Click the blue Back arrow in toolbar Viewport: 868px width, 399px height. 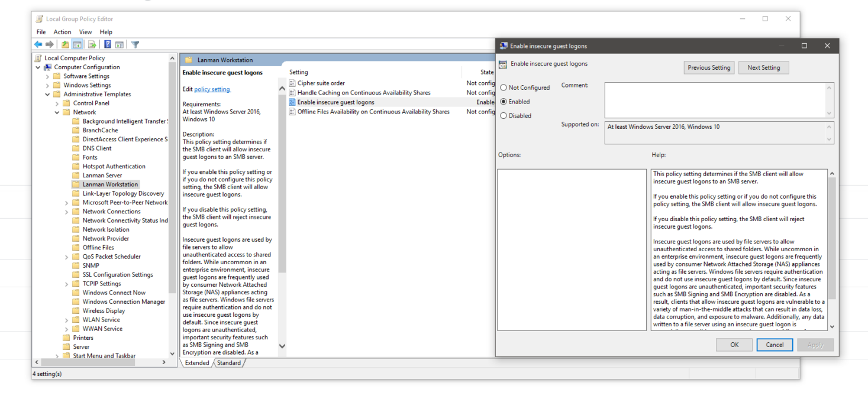click(38, 44)
